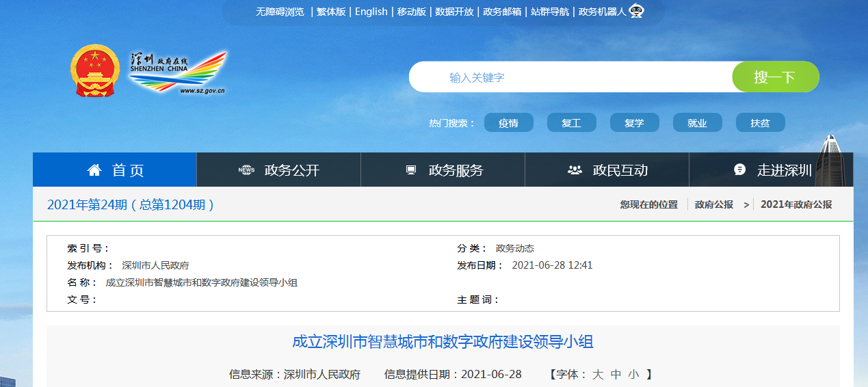Switch to 繁体版 traditional Chinese
Viewport: 868px width, 387px height.
coord(331,12)
